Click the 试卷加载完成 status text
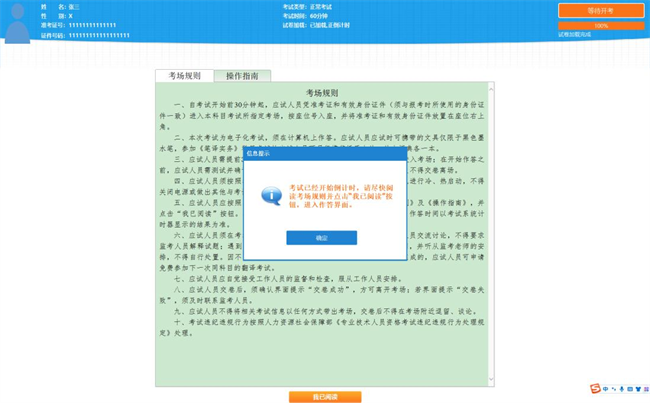 click(575, 34)
